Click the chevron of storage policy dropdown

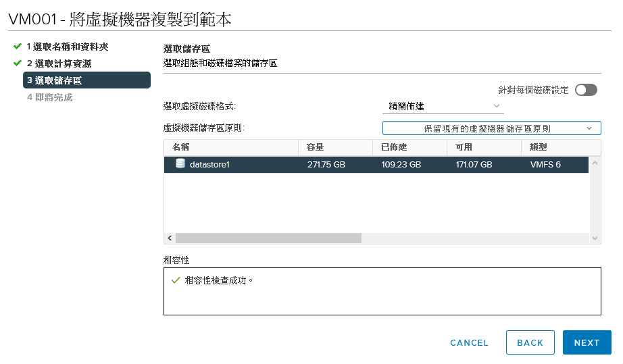tap(589, 128)
